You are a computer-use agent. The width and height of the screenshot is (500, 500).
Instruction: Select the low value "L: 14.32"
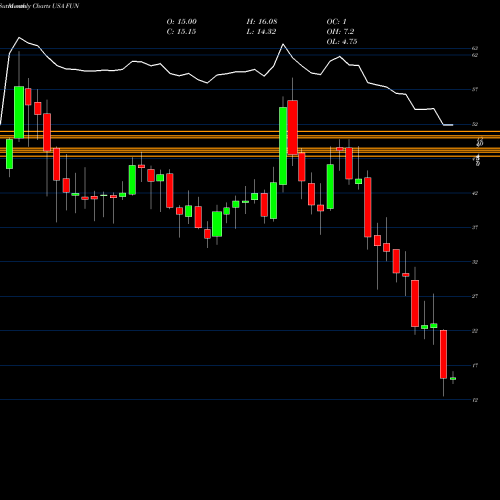[x=261, y=32]
